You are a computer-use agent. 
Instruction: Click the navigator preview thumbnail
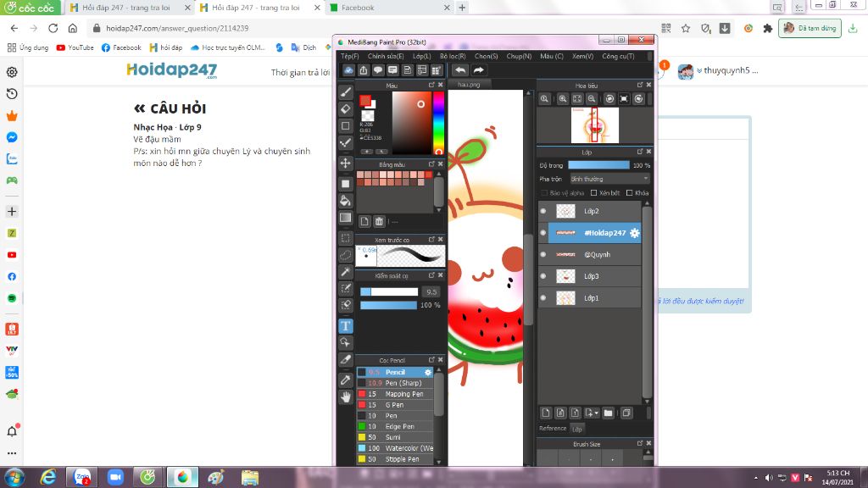[594, 125]
